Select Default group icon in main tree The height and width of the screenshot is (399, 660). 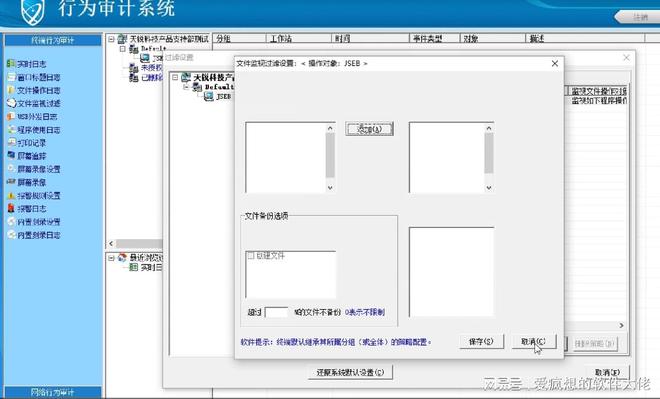(x=134, y=49)
